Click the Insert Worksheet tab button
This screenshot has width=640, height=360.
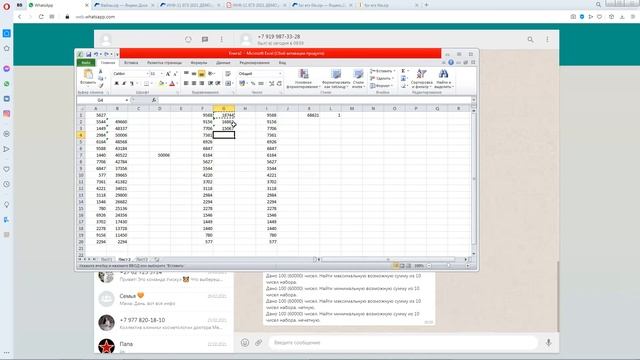157,260
